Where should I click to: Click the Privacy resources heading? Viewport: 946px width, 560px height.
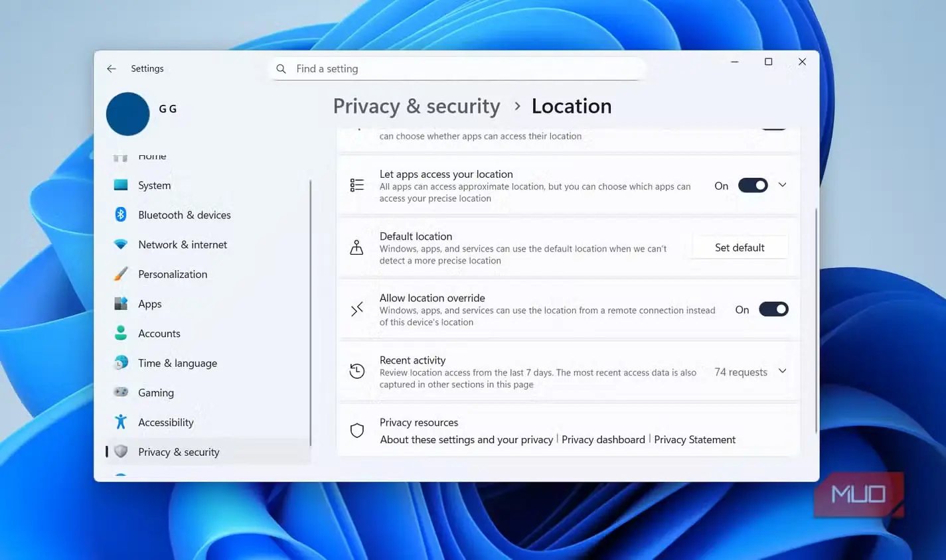pos(419,423)
